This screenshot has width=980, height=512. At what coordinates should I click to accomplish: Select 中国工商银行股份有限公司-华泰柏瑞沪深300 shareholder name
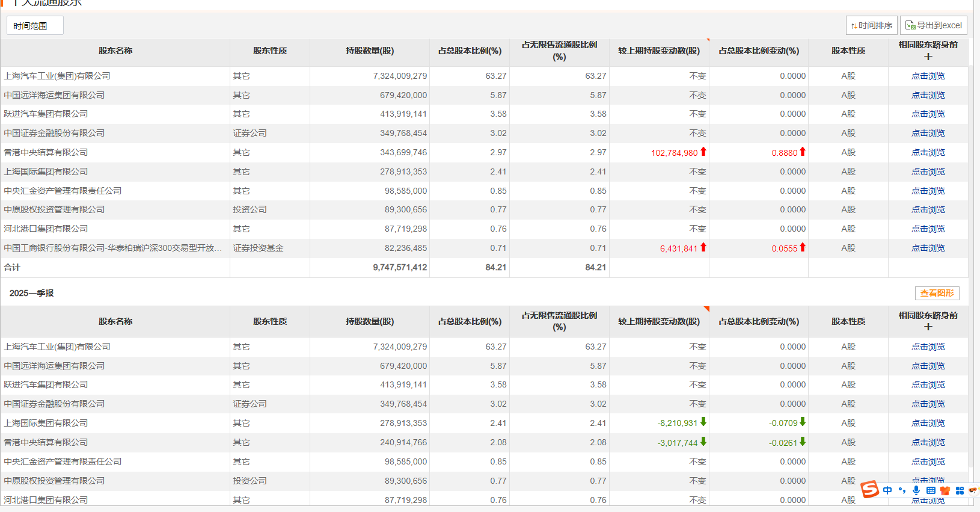click(113, 248)
